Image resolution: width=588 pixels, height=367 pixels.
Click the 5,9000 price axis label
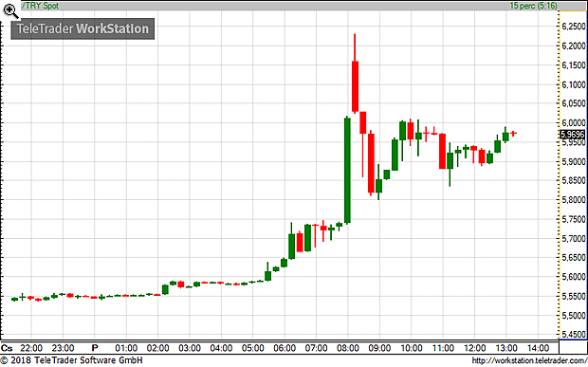(574, 162)
